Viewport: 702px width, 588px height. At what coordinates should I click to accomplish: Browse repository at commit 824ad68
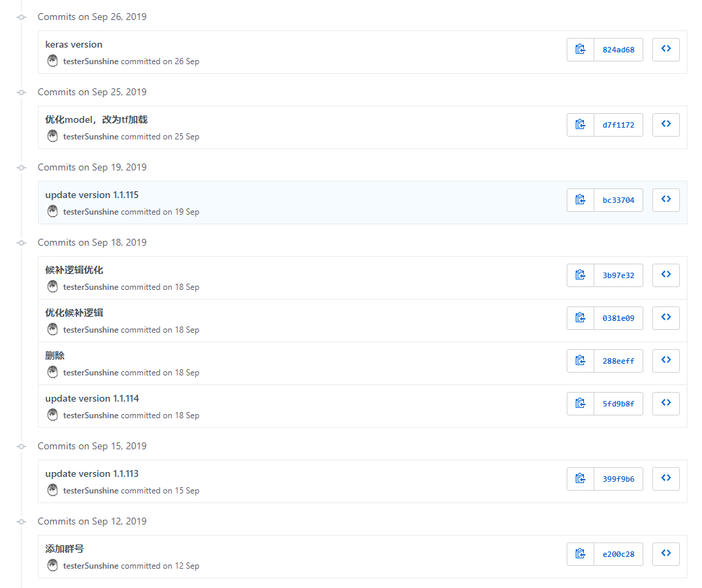click(665, 50)
